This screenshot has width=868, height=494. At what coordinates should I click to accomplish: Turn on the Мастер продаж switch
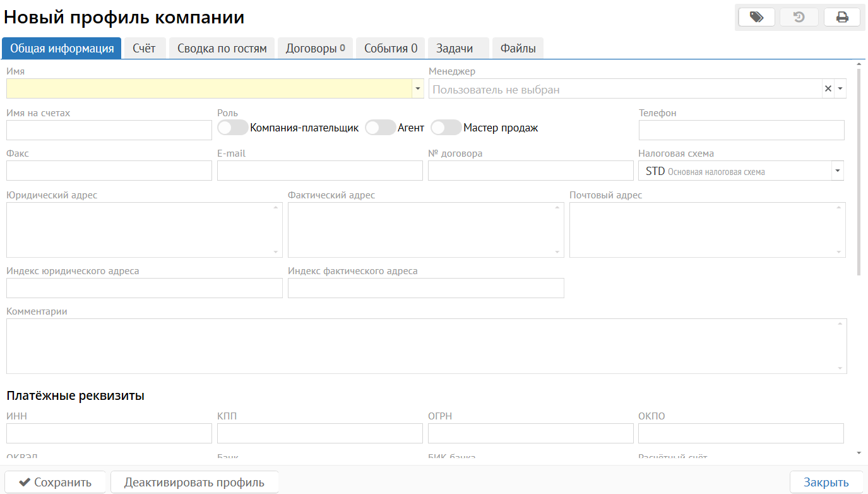446,128
